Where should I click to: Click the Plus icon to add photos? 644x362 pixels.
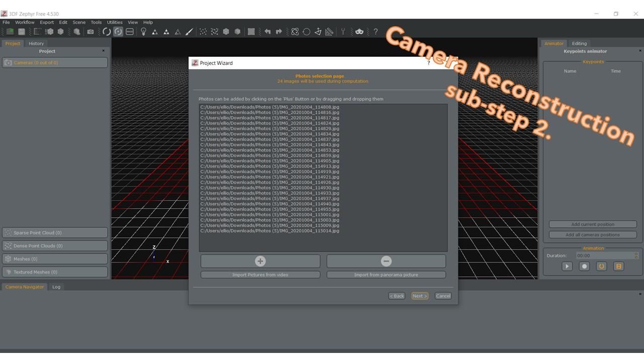(260, 261)
